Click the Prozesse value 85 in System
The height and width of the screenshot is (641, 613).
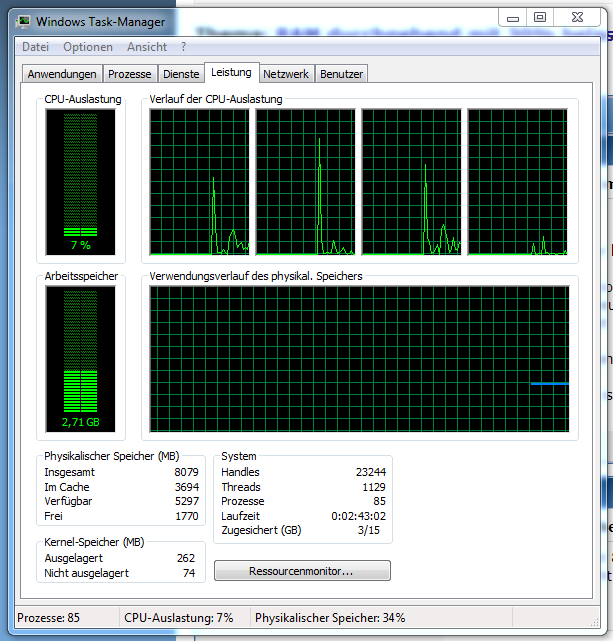pos(379,501)
